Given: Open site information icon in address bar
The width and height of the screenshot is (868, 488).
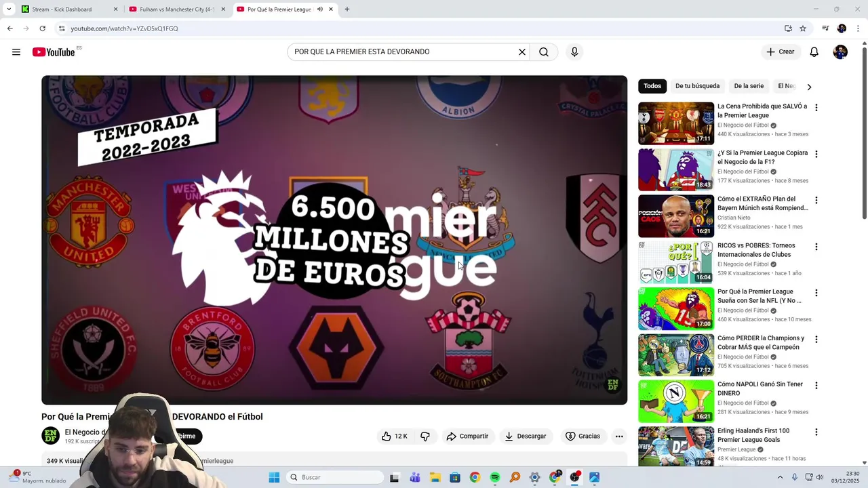Looking at the screenshot, I should 62,28.
